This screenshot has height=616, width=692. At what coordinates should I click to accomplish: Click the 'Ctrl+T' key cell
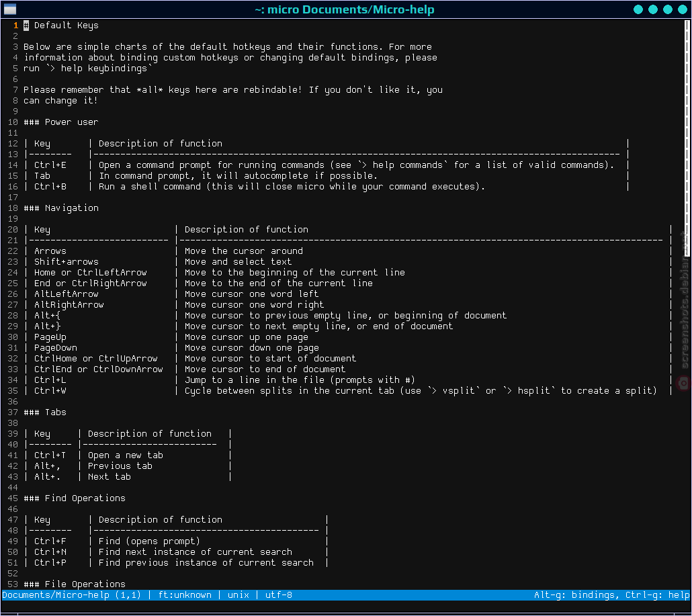click(50, 455)
